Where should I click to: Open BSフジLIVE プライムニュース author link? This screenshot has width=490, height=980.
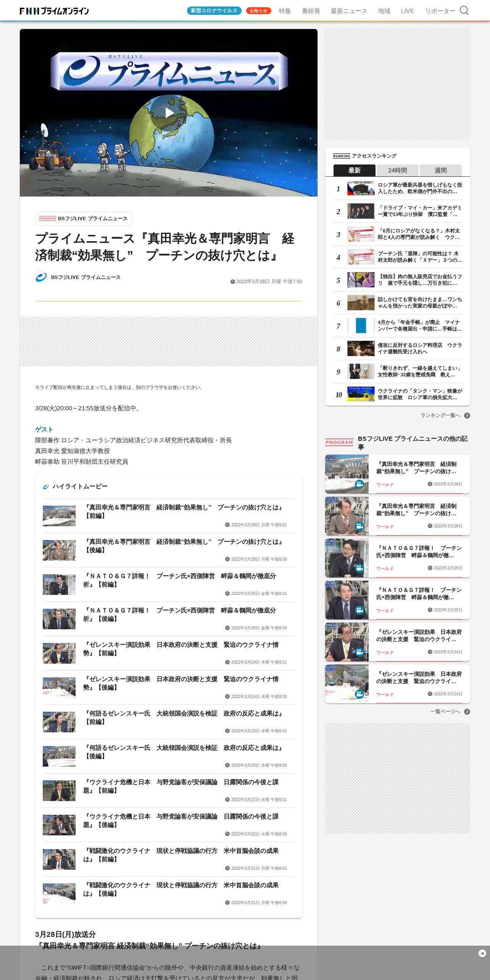coord(85,277)
